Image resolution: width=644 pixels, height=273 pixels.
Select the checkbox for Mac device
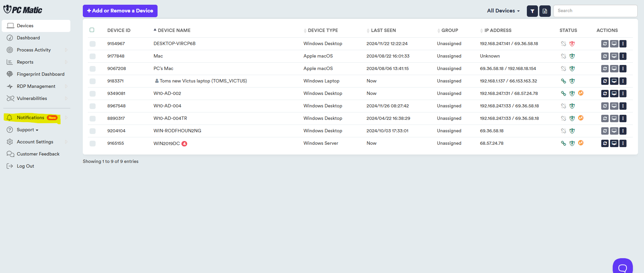pos(93,56)
